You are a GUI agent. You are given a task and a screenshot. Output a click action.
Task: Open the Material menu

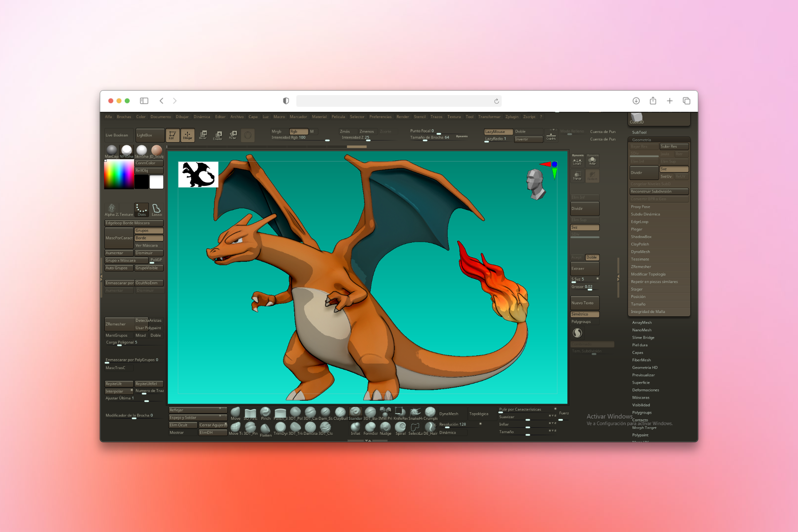pyautogui.click(x=319, y=117)
